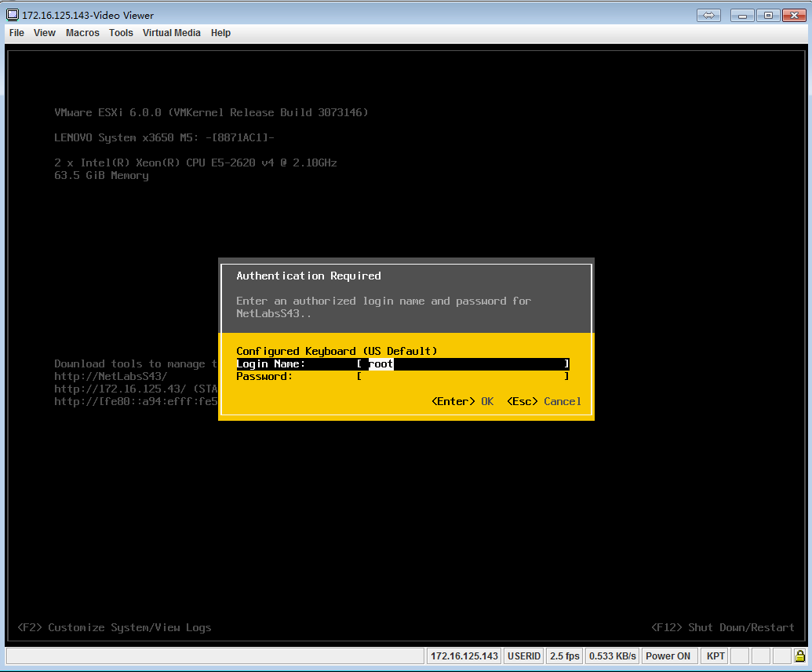The width and height of the screenshot is (812, 672).
Task: Click the VMware ESXi 6.0.0 version line
Action: 211,112
